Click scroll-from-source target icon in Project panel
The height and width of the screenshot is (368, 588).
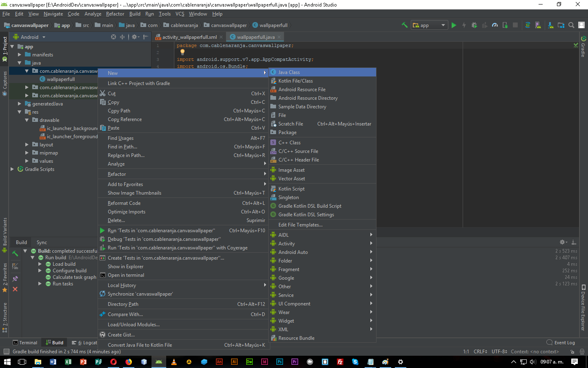114,37
